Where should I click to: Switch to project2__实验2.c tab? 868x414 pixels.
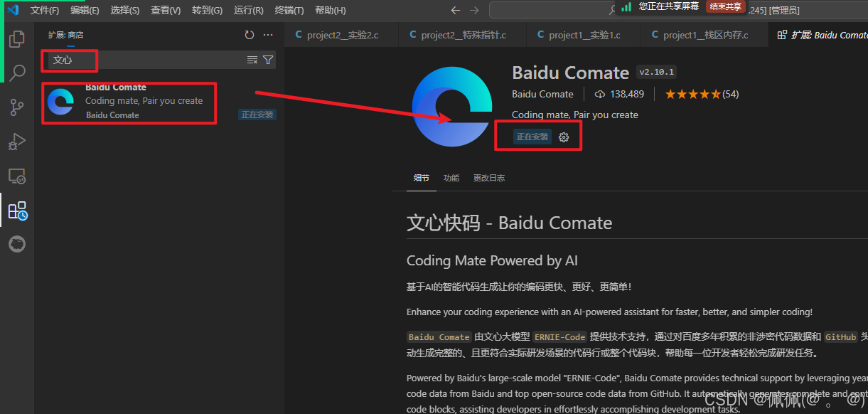(341, 35)
